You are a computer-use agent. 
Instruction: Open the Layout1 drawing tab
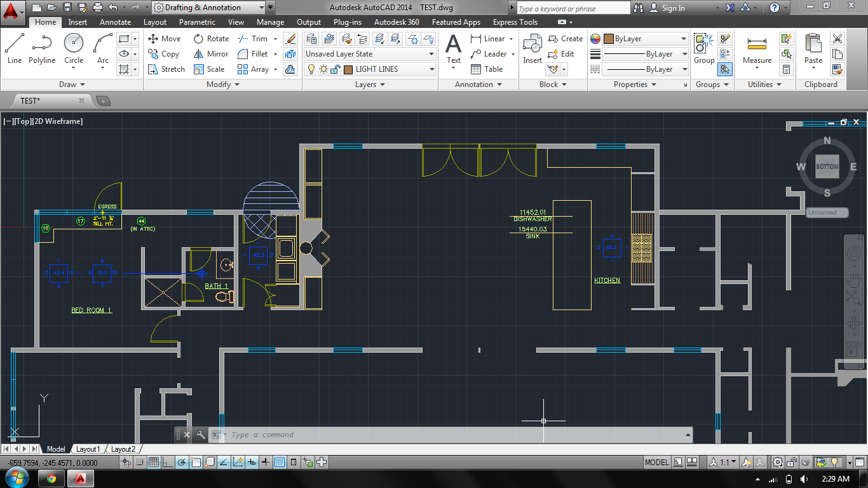[88, 449]
